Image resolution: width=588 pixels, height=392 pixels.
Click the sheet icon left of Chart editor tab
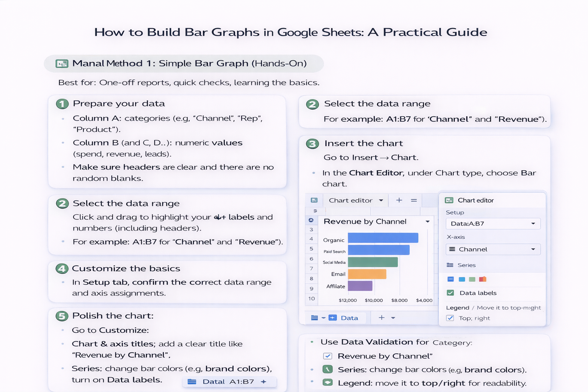(314, 200)
